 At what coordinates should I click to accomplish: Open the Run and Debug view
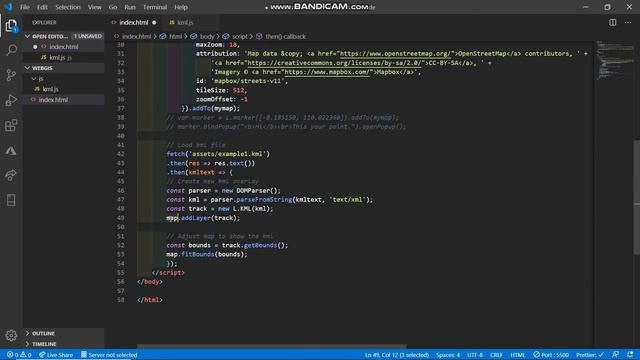tap(11, 100)
